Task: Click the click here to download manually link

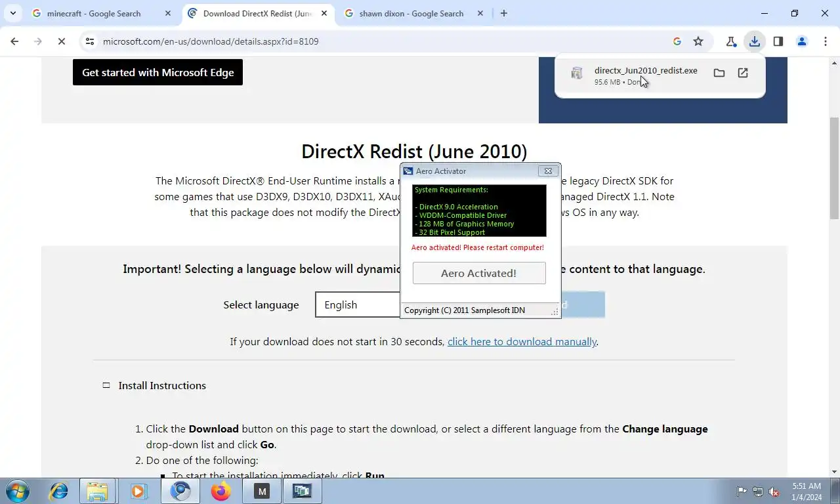Action: [522, 341]
